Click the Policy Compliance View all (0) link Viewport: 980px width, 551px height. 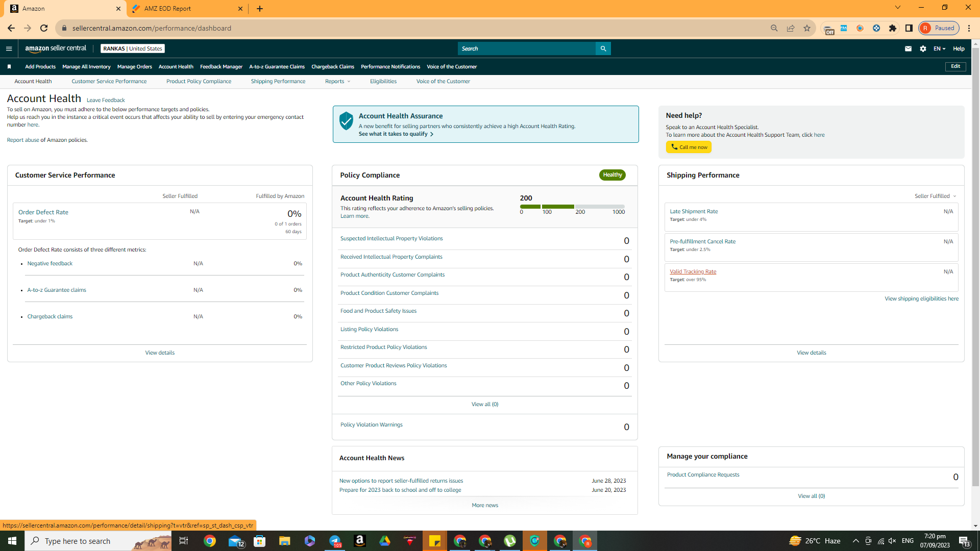tap(485, 404)
